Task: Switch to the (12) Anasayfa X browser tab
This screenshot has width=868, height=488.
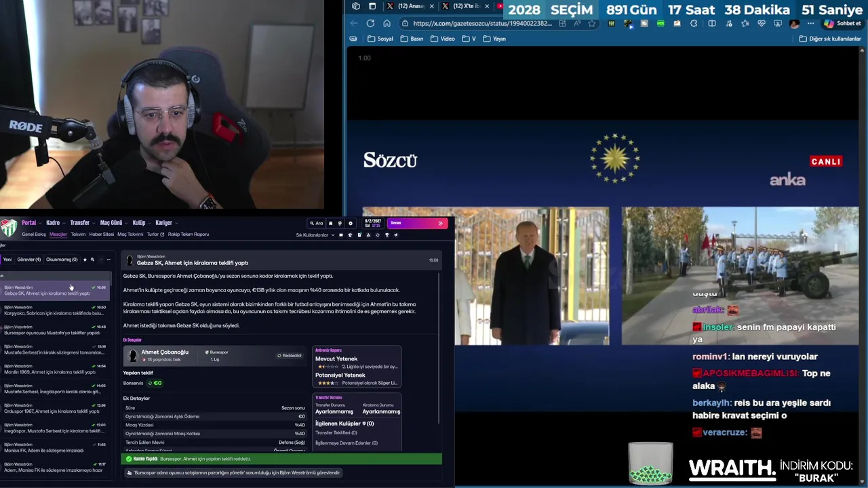Action: (411, 6)
